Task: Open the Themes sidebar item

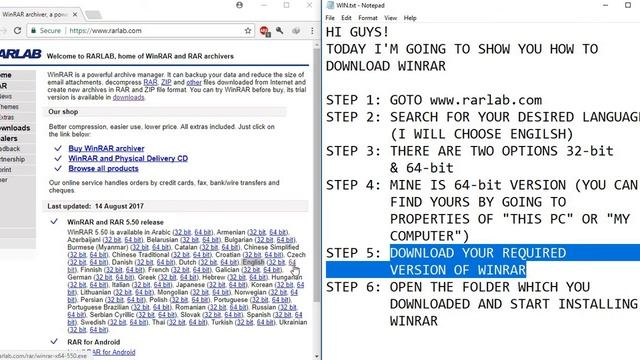Action: pos(9,107)
